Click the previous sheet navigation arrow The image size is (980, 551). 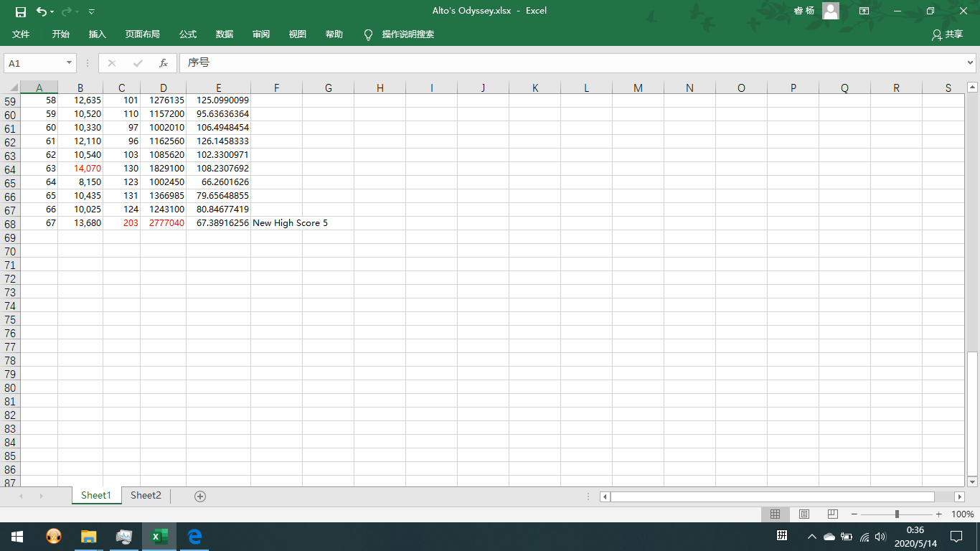(x=21, y=496)
